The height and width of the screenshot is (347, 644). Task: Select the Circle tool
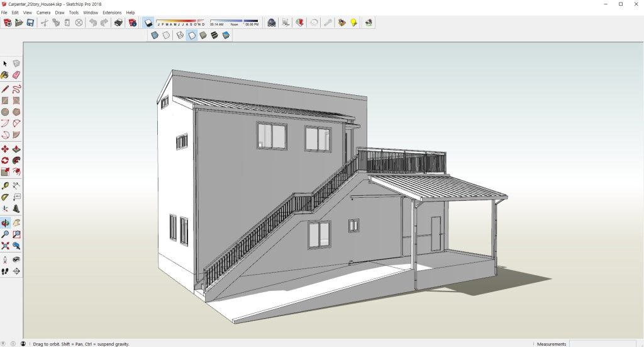5,112
